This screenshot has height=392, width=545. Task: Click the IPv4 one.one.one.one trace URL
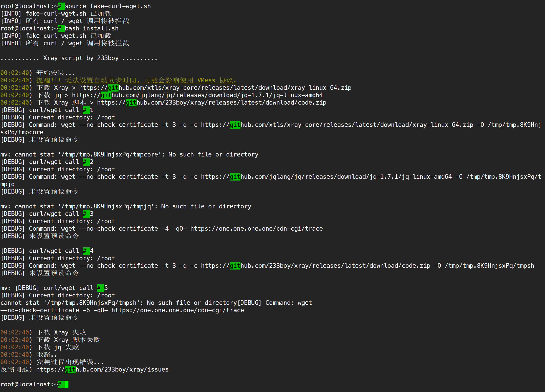click(256, 229)
